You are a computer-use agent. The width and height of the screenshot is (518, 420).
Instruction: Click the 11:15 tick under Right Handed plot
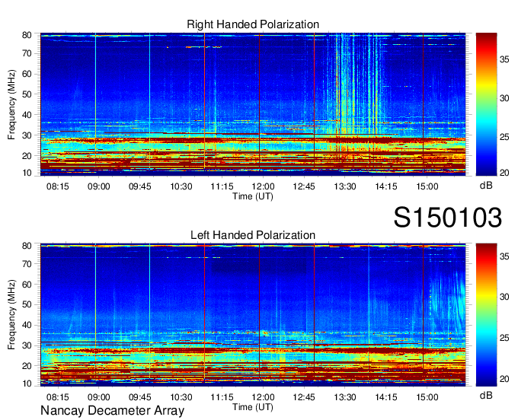pos(222,186)
